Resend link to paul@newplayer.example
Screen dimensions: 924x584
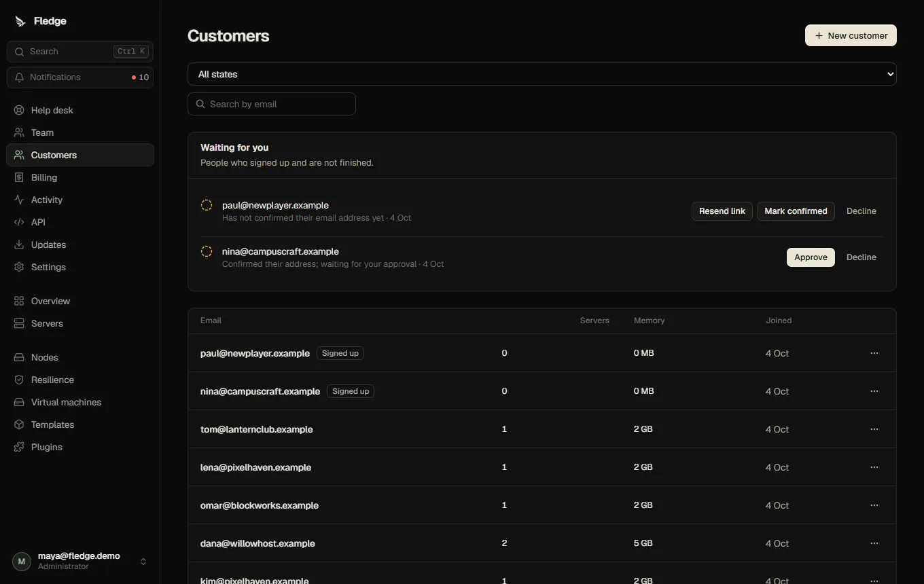(722, 211)
